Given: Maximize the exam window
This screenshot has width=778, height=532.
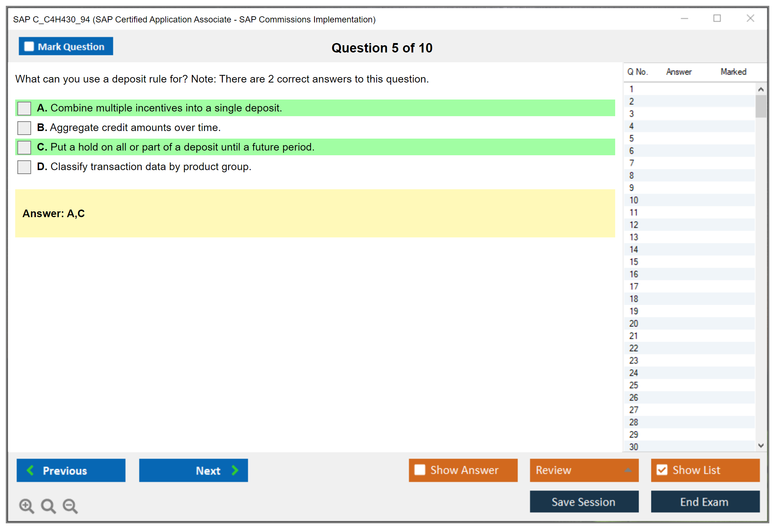Looking at the screenshot, I should (717, 18).
